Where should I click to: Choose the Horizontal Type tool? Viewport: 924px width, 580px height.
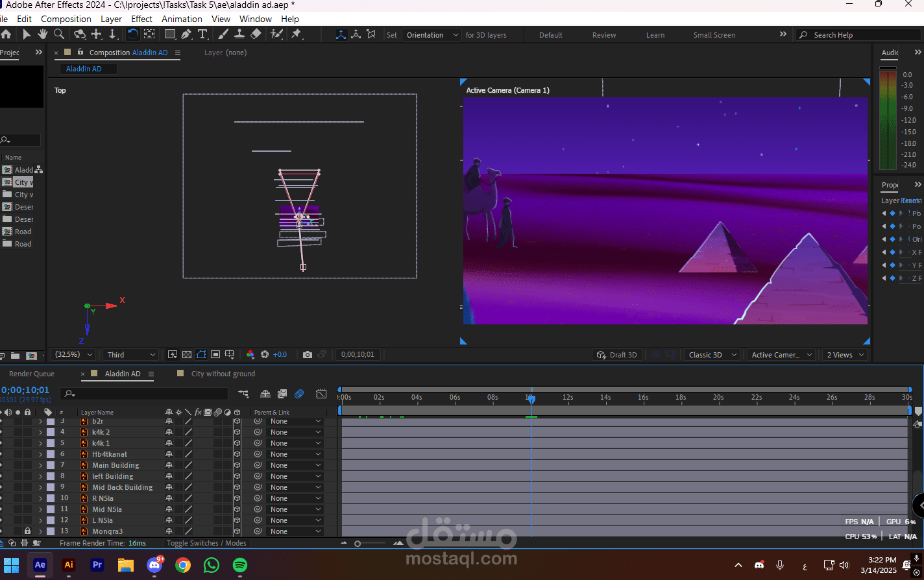202,34
